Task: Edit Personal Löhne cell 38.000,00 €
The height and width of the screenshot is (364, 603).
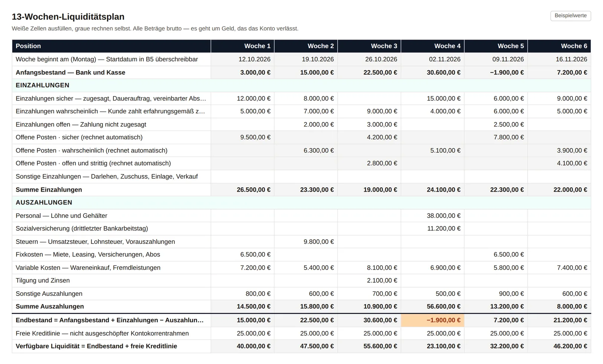Action: pos(432,216)
